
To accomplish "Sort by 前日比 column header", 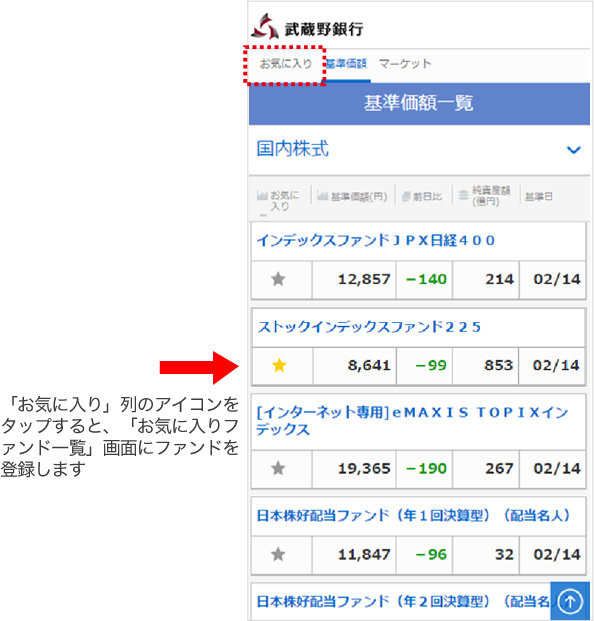I will pos(422,196).
